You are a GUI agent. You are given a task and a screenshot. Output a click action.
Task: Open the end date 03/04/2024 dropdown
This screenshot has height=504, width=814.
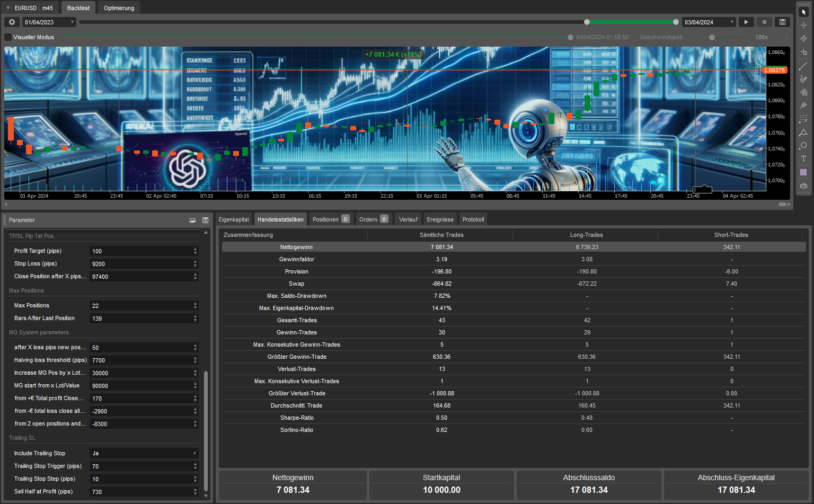709,22
